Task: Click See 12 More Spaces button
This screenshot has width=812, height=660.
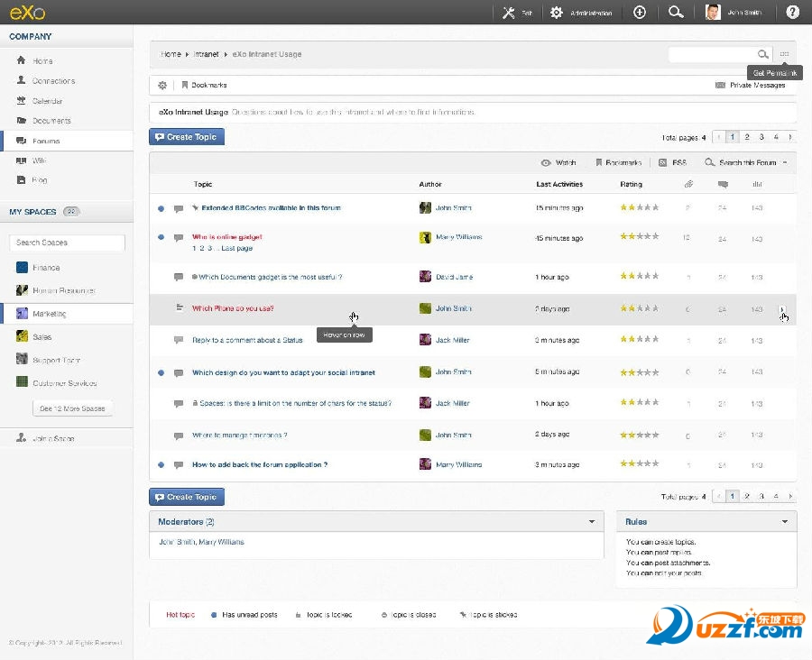Action: [x=72, y=408]
